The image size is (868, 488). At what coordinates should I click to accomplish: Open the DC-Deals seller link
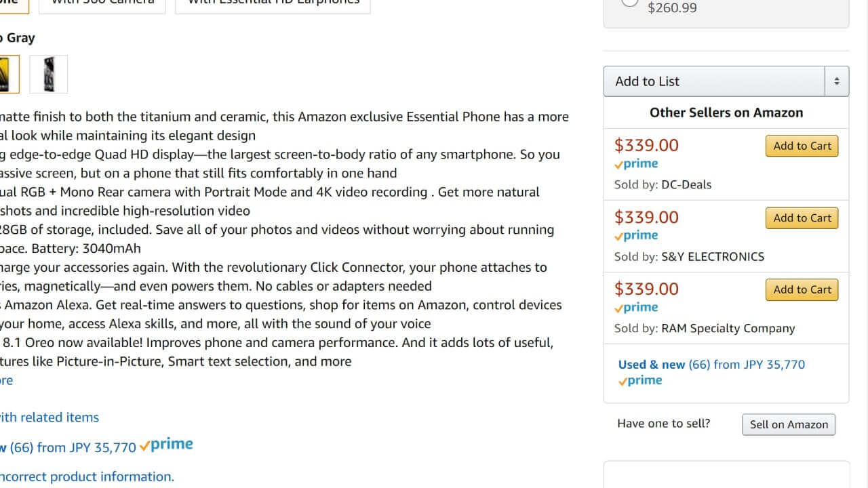[686, 184]
